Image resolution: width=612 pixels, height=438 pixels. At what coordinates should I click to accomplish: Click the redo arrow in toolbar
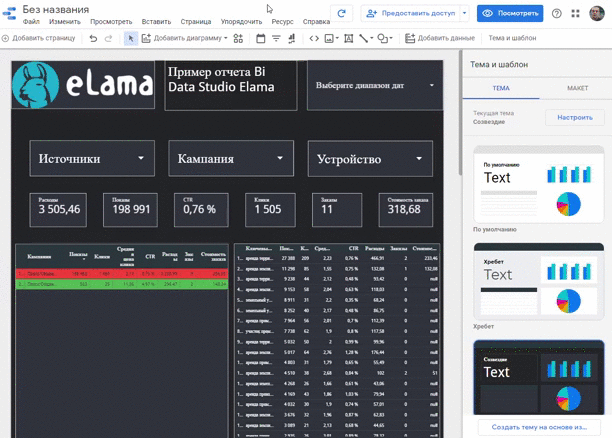click(109, 38)
